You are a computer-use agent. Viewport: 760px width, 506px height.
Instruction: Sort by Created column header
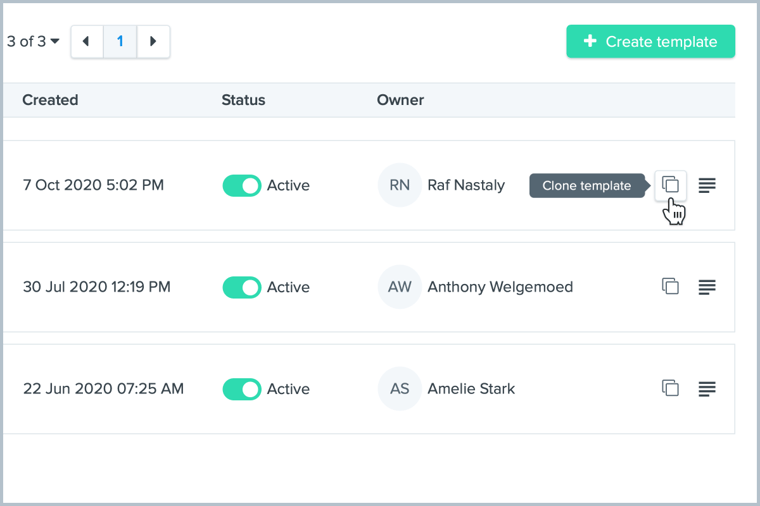(x=50, y=100)
